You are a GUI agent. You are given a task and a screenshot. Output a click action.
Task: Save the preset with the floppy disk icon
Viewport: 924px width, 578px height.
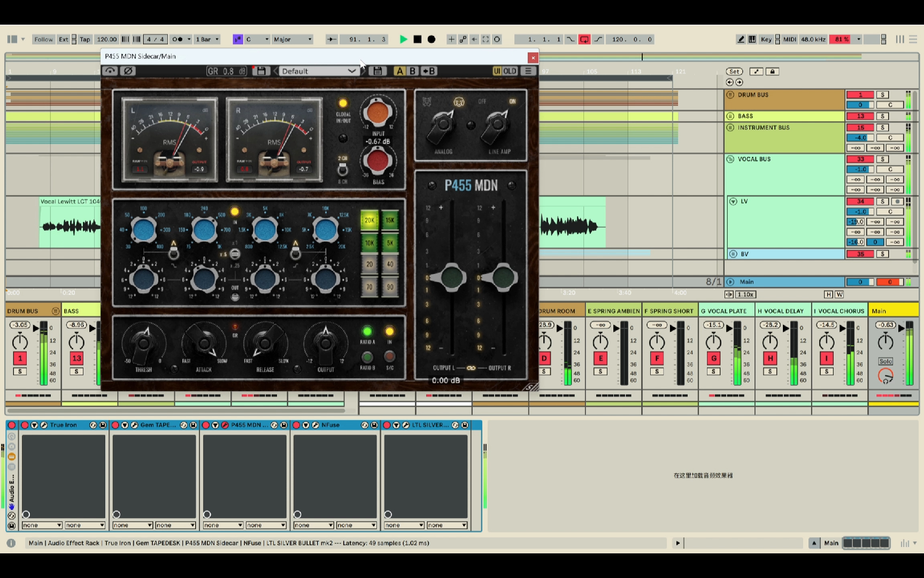tap(378, 71)
